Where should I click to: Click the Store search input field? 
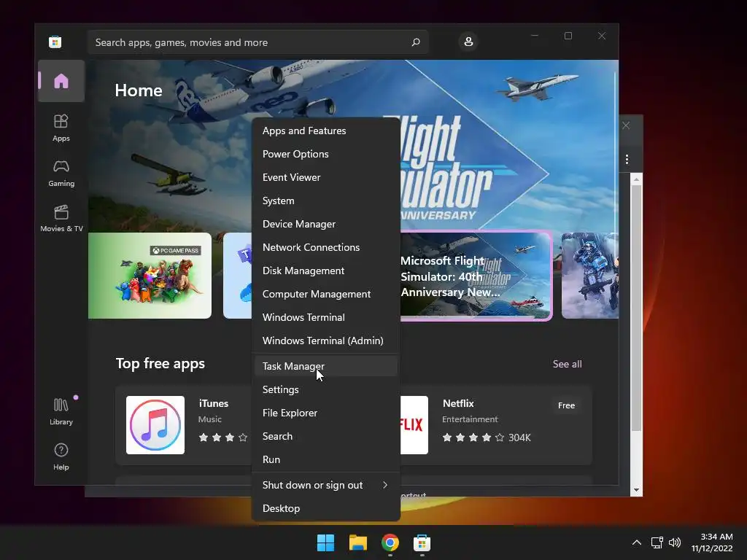coord(258,42)
